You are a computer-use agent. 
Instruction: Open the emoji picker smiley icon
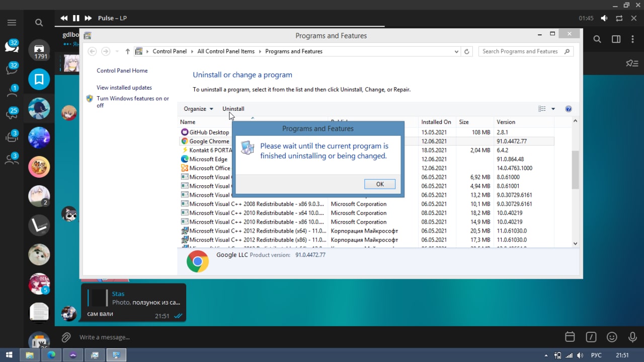pos(612,337)
